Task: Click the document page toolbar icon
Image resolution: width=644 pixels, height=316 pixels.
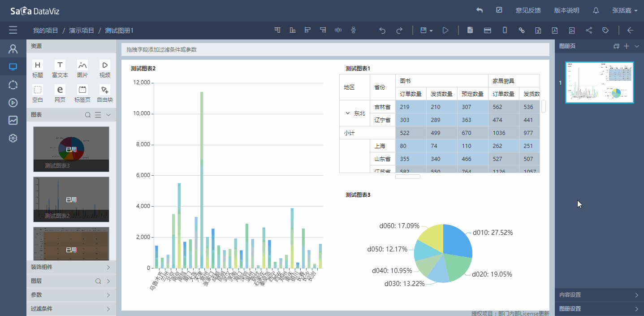Action: (470, 30)
